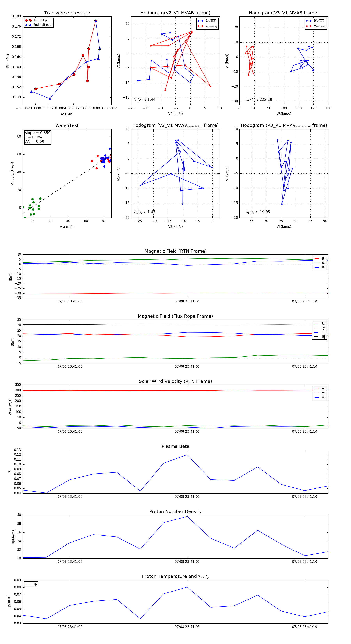Click the Bx' legend entry in Flux Rope Frame
The image size is (351, 644).
pyautogui.click(x=320, y=324)
